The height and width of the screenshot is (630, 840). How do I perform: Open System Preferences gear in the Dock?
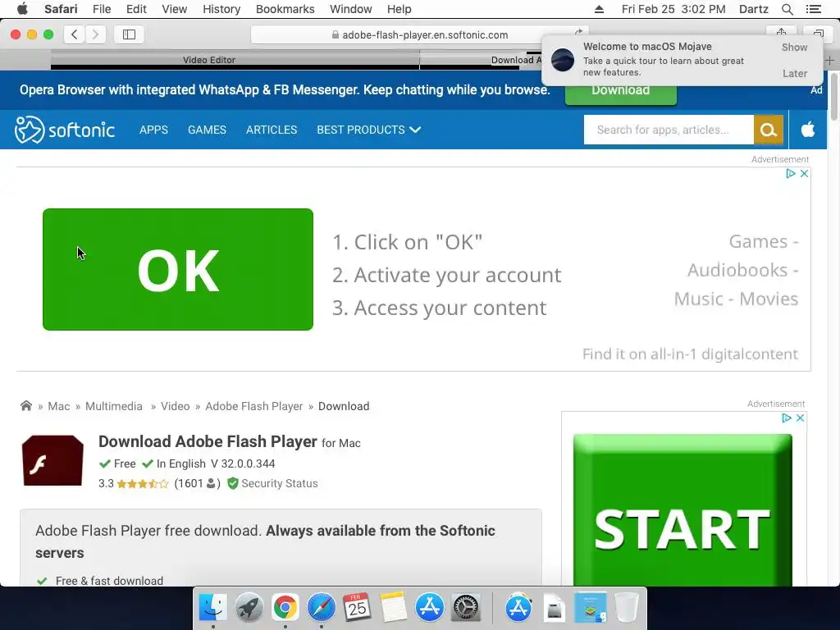[x=466, y=608]
